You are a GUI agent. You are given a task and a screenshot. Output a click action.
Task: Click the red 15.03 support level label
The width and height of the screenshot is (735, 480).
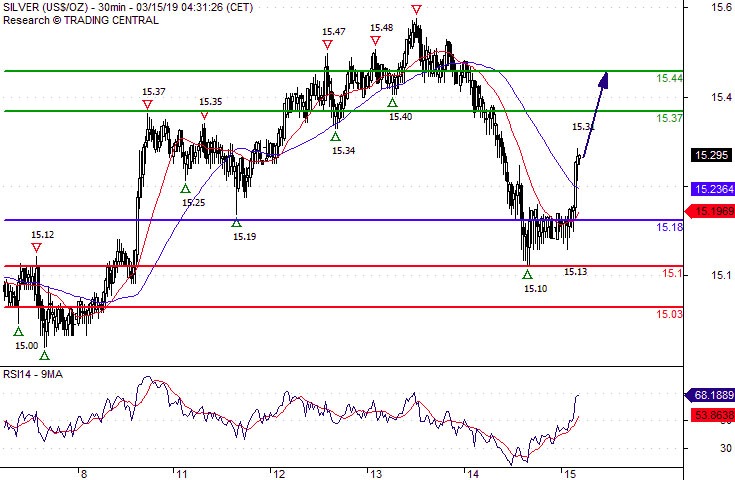tap(669, 314)
